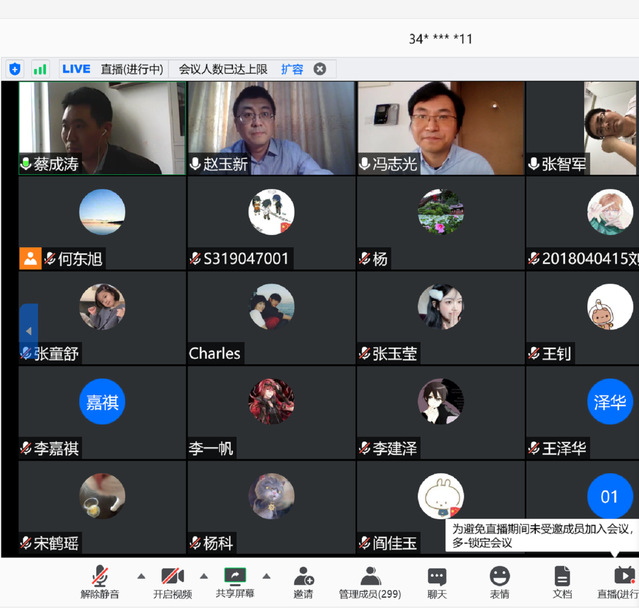The height and width of the screenshot is (608, 639).
Task: Select 嘉祺 avatar of 李嘉祺
Action: point(102,401)
